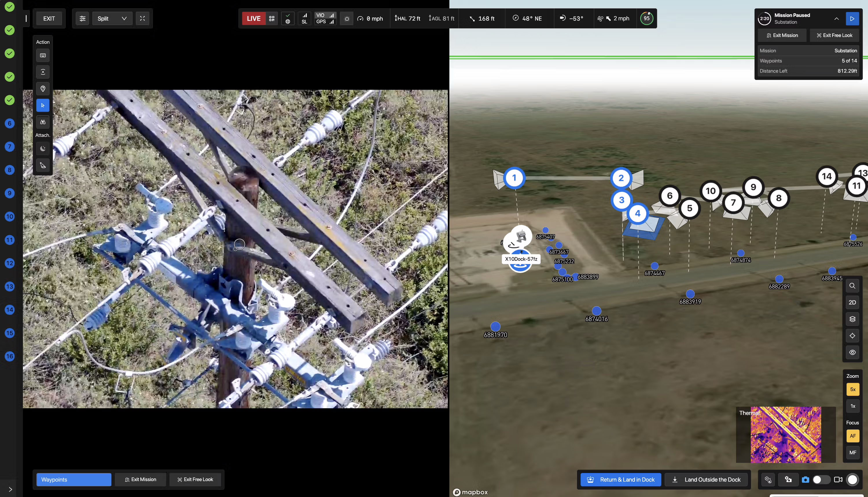Open the camera settings icon
This screenshot has width=868, height=497.
coord(788,480)
